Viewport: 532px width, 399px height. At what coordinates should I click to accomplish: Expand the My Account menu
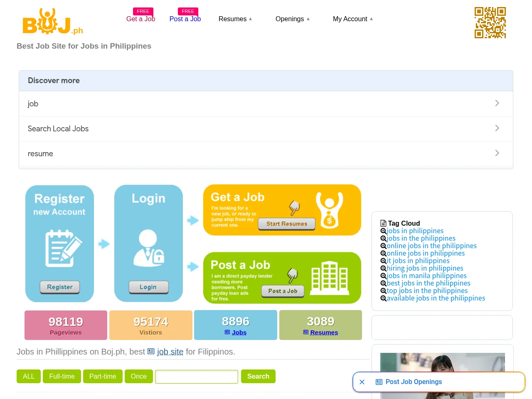pos(353,19)
